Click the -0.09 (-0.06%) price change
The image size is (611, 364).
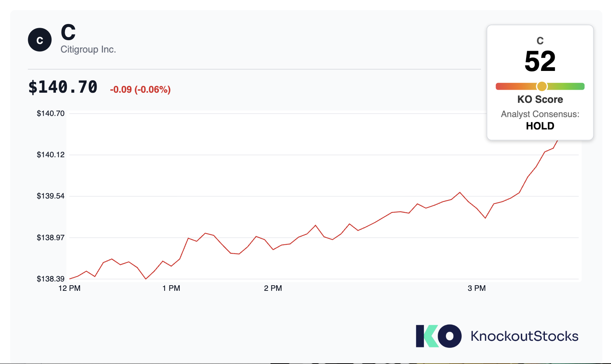140,90
